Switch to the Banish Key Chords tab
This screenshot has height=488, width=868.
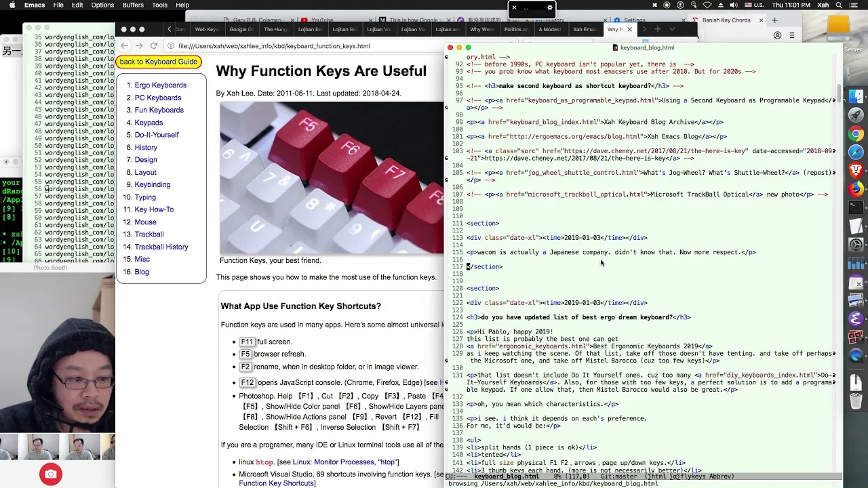(726, 20)
